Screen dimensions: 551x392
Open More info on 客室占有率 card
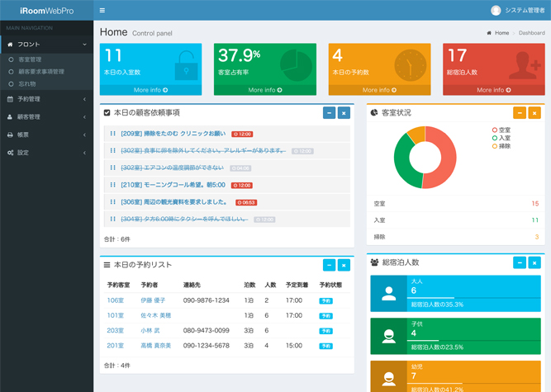point(265,90)
